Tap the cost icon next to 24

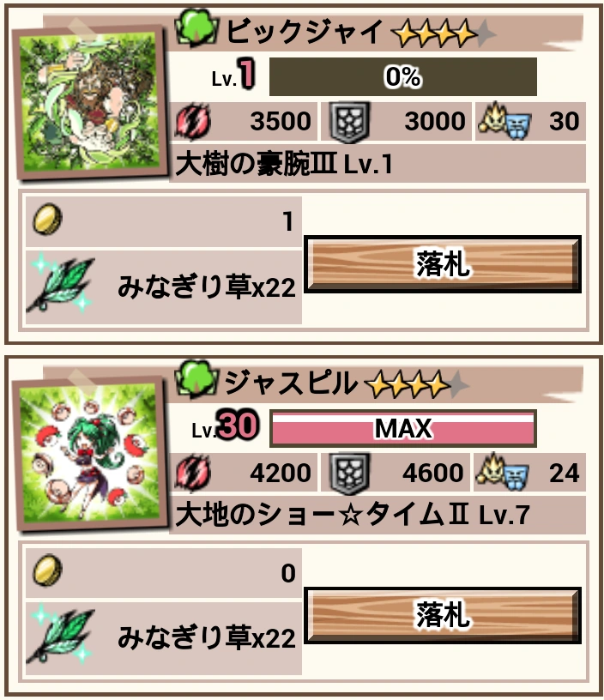(504, 472)
